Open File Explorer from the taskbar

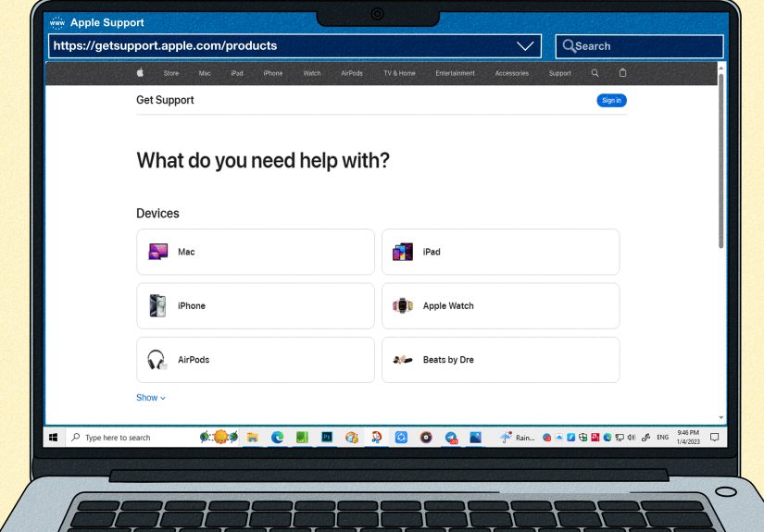[x=253, y=438]
